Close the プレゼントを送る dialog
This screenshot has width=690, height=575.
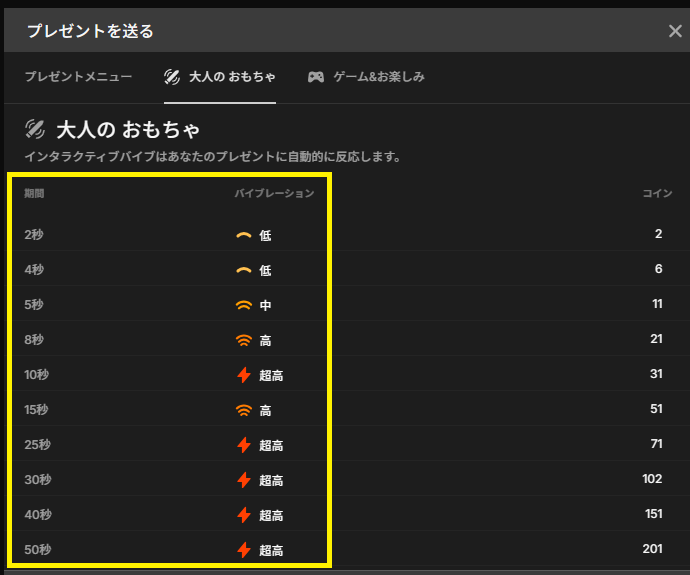pos(675,31)
